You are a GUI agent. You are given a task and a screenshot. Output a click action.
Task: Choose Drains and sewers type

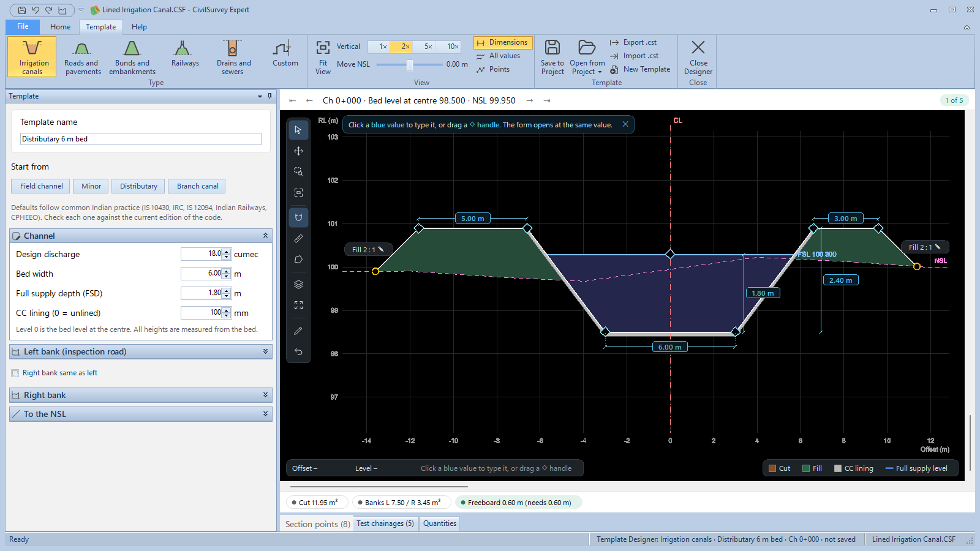[x=233, y=58]
